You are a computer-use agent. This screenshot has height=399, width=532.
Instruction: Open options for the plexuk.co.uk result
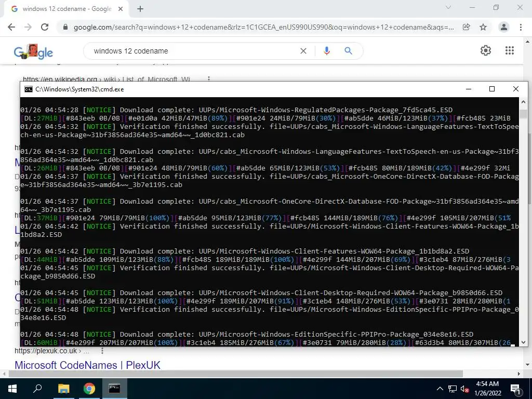[102, 351]
